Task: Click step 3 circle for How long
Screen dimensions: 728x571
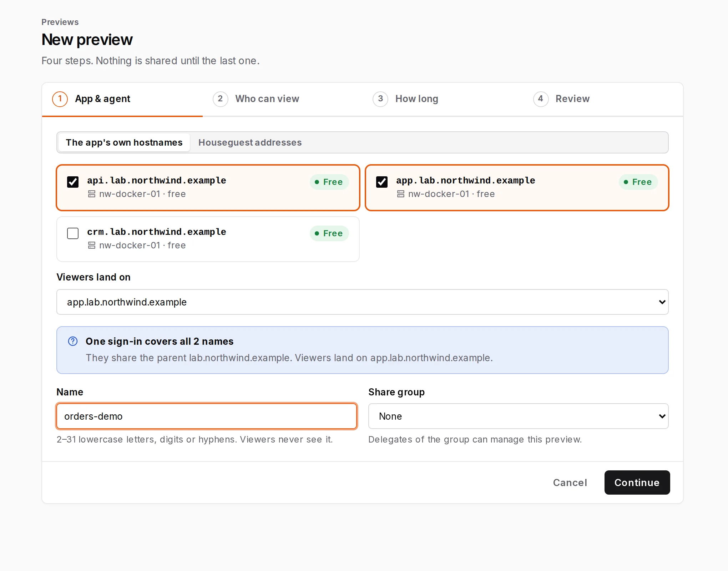Action: tap(380, 99)
